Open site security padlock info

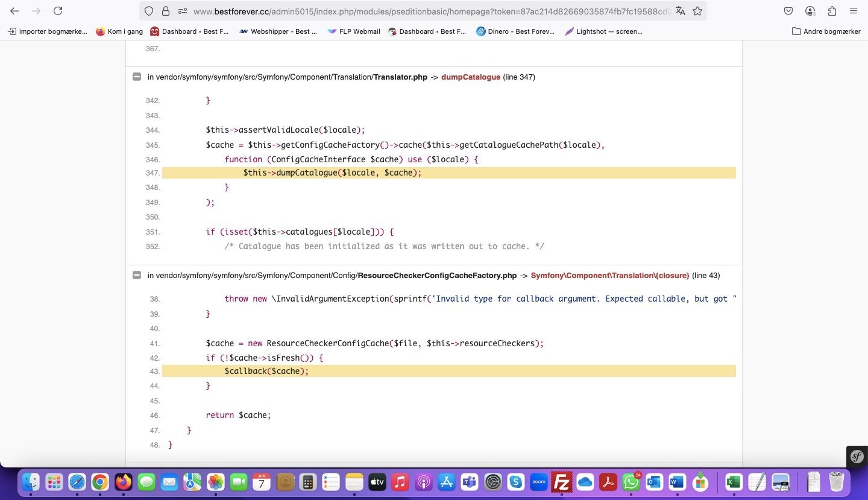click(166, 11)
